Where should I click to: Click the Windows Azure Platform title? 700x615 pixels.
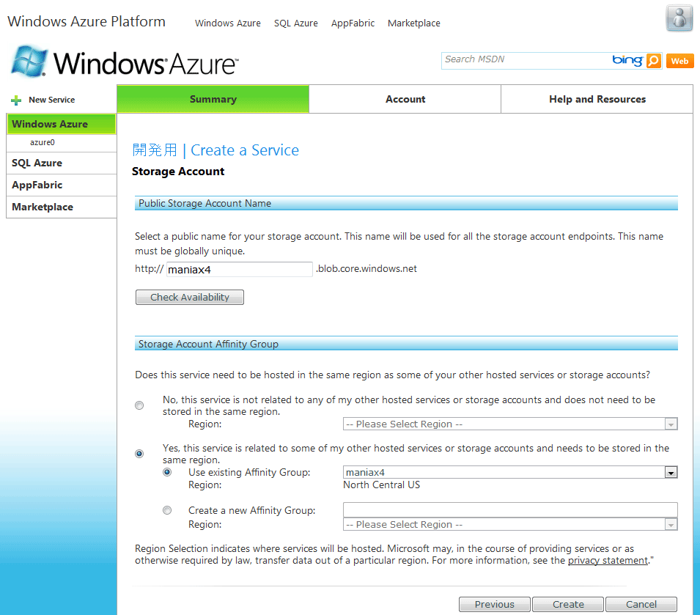(86, 21)
